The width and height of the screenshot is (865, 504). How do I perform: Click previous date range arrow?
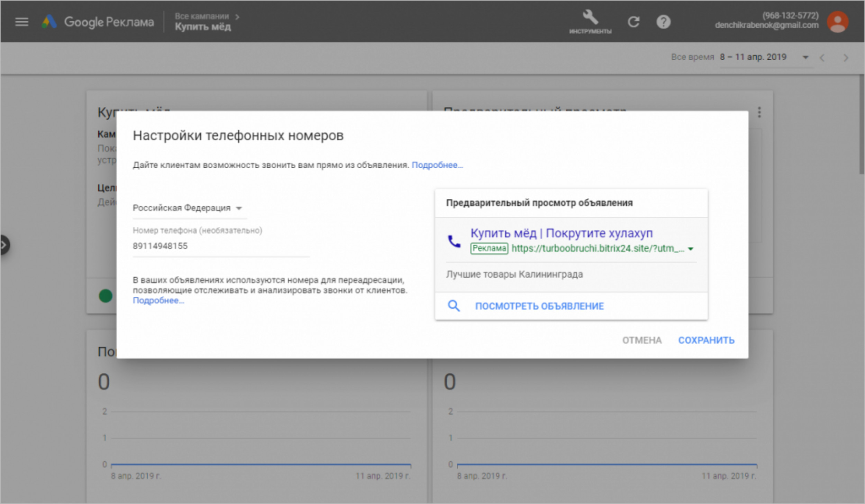(822, 58)
